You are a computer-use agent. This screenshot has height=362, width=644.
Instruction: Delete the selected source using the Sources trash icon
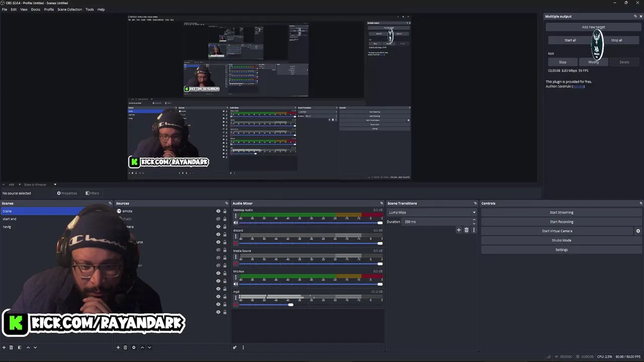[125, 347]
